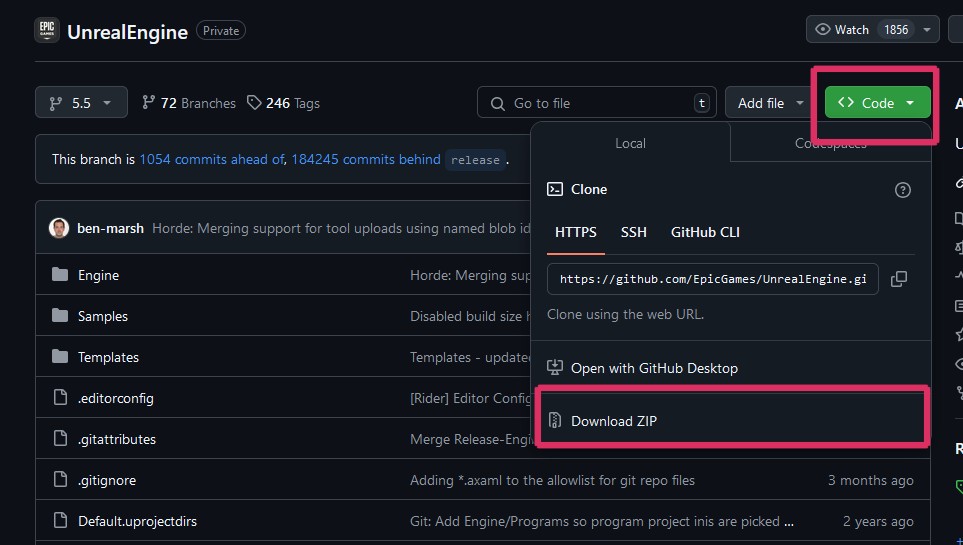Click the Samples folder icon

59,316
